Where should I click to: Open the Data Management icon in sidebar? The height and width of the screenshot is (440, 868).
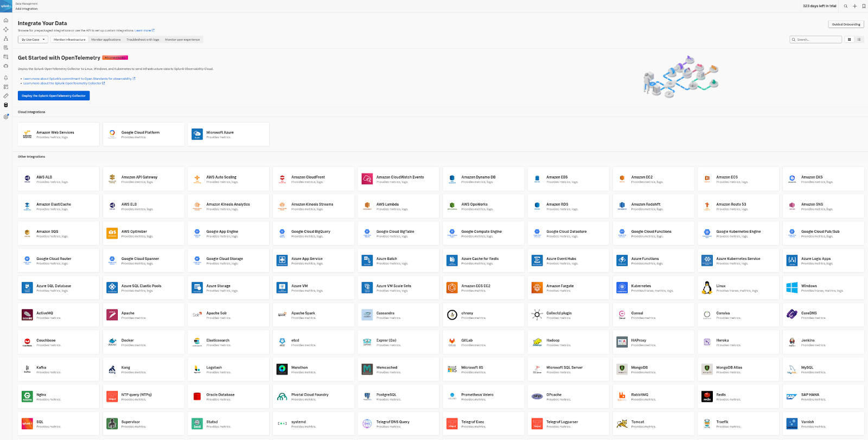coord(6,105)
